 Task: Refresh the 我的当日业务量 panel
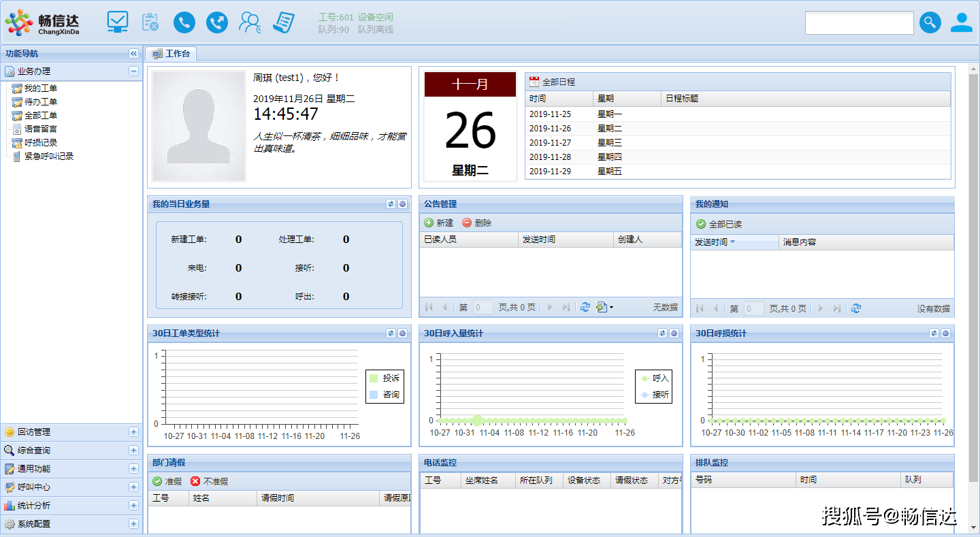(x=391, y=204)
